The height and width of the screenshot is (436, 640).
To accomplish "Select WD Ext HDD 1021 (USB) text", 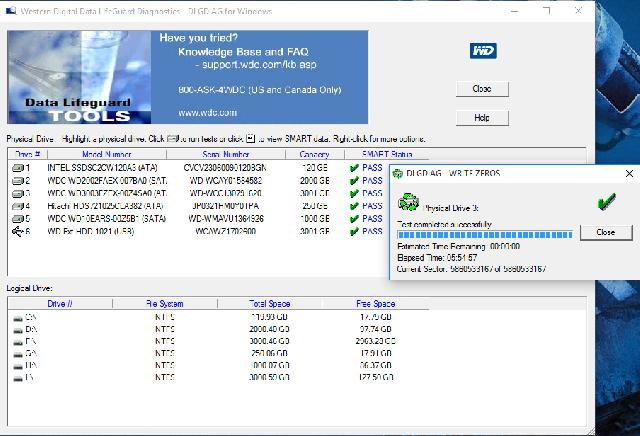I will 91,231.
